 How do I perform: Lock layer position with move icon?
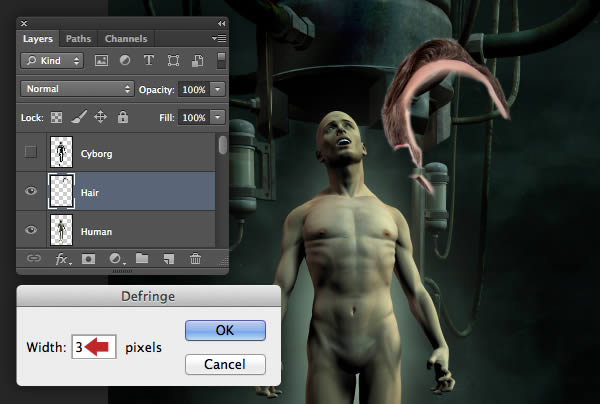click(x=100, y=117)
